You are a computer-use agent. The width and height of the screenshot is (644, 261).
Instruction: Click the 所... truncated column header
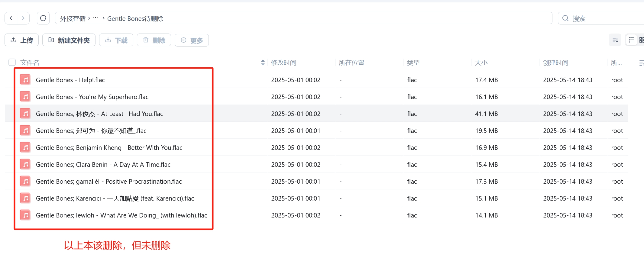(616, 63)
